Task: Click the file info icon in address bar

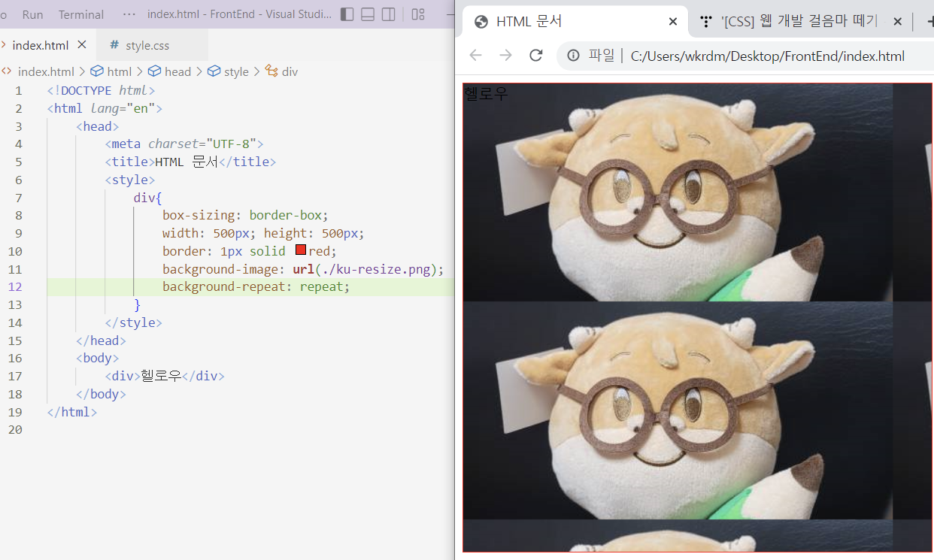Action: point(574,56)
